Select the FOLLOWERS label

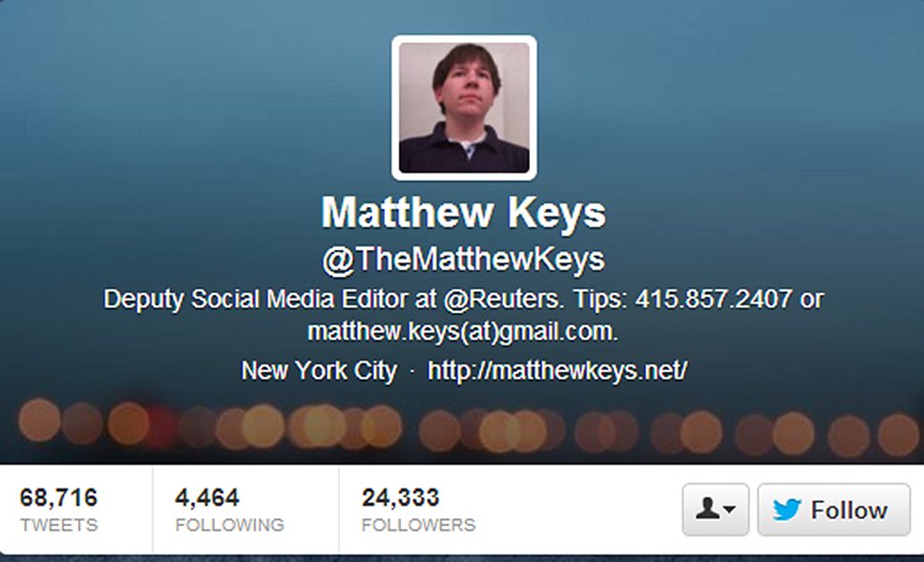(x=418, y=525)
